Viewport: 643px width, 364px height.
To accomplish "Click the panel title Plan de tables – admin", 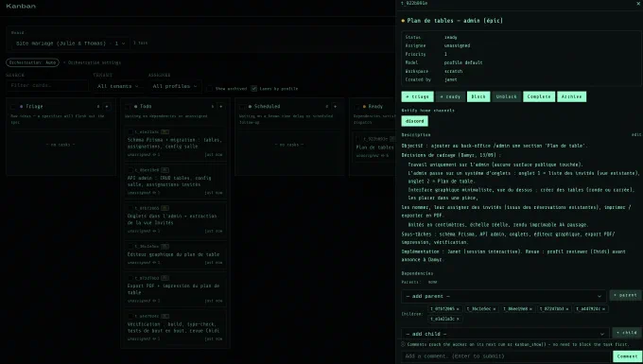I will pyautogui.click(x=455, y=21).
